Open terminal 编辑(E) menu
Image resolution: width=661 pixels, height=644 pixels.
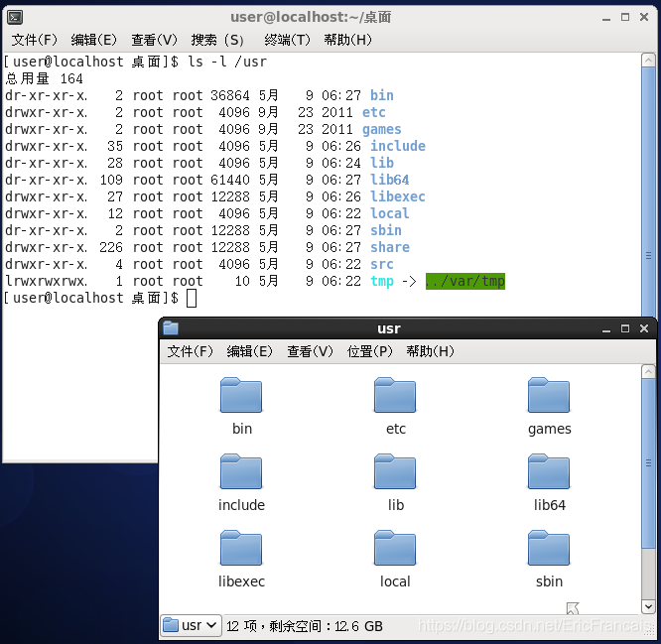(93, 40)
